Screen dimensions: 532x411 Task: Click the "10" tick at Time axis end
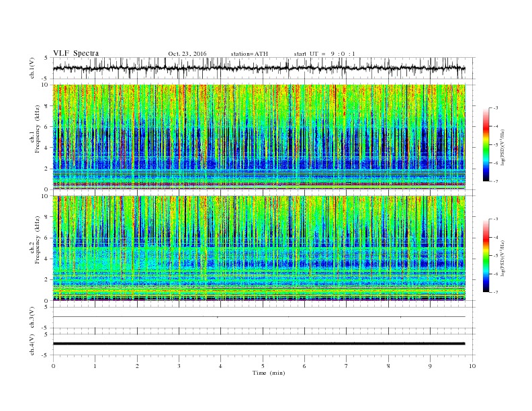[472, 366]
